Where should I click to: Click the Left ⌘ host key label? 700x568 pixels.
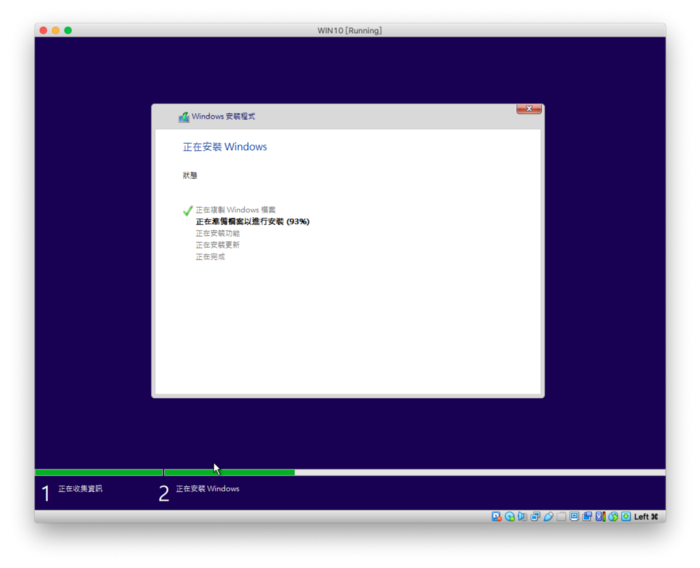point(646,516)
